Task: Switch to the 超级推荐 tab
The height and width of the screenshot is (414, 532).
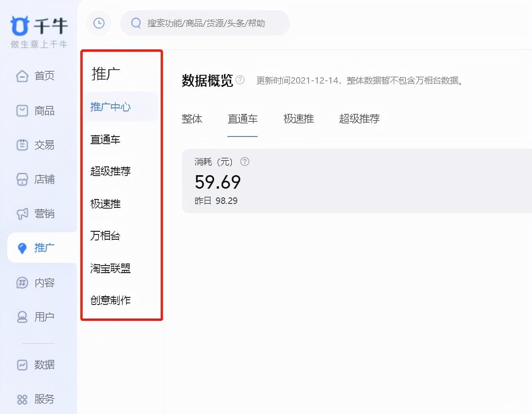Action: coord(359,119)
